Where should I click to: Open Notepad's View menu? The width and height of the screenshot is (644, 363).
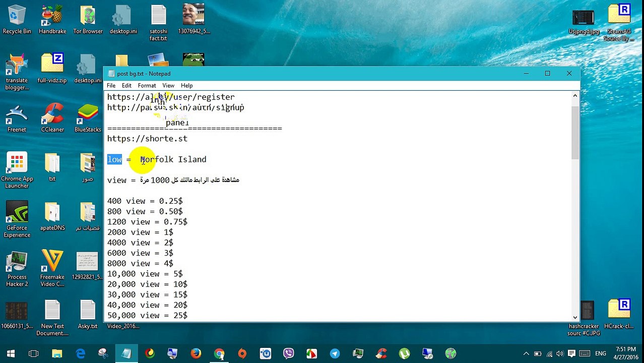point(168,86)
